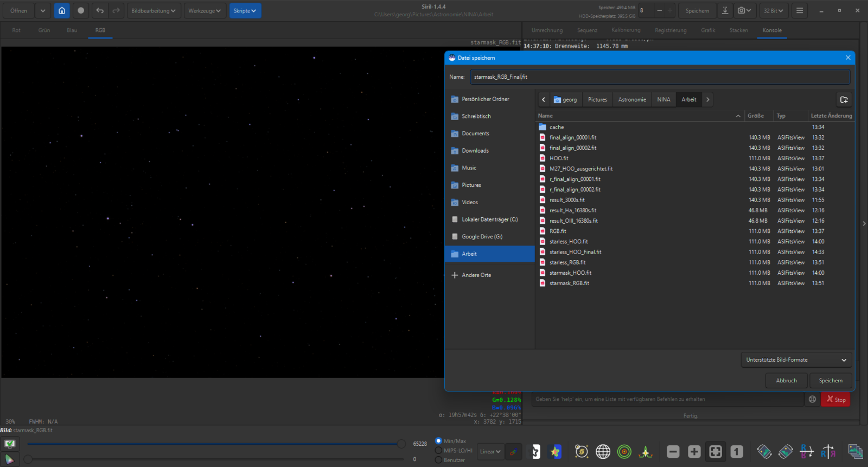Close the Datei speichern dialog
The height and width of the screenshot is (467, 868).
(848, 58)
